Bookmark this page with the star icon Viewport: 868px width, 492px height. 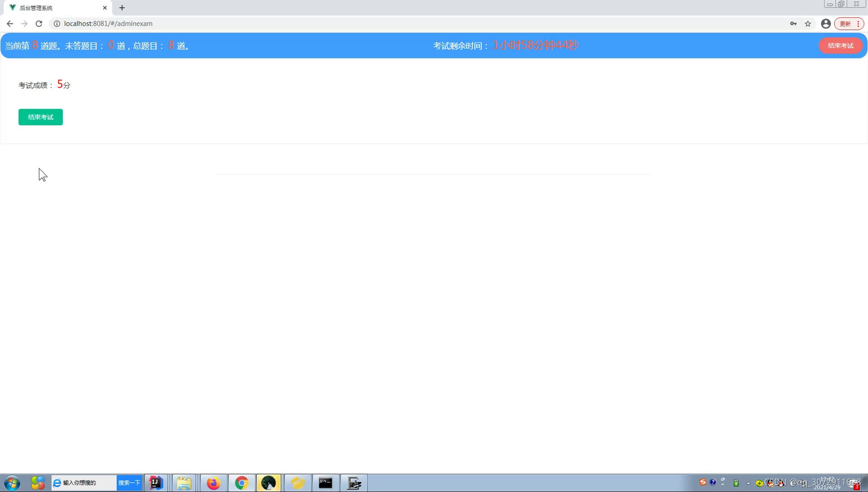pos(808,24)
